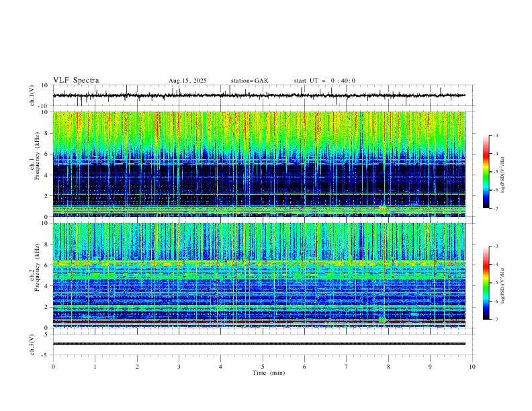This screenshot has width=532, height=411.
Task: Click the ch.1 waveform trace plot
Action: 259,95
